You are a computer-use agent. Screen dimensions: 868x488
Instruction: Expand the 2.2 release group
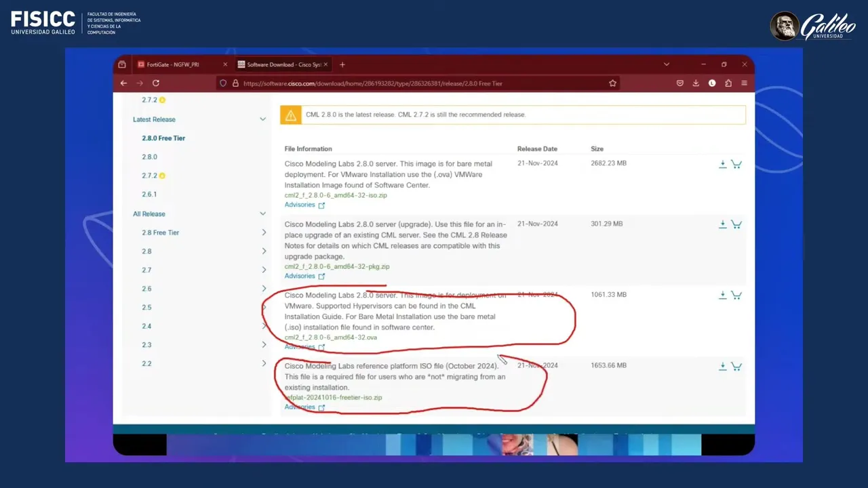(264, 364)
